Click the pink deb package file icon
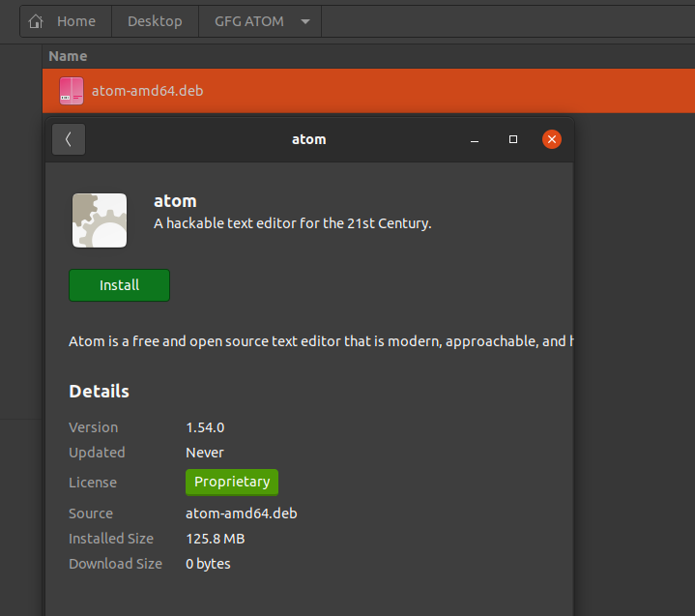The width and height of the screenshot is (695, 616). tap(72, 91)
